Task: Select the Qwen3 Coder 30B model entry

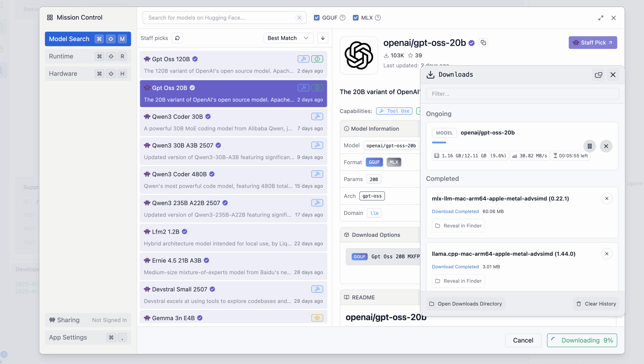Action: pyautogui.click(x=233, y=122)
